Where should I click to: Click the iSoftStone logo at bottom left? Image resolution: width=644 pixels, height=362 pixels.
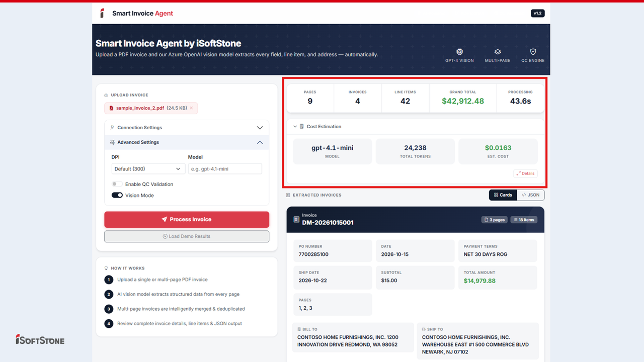[40, 339]
